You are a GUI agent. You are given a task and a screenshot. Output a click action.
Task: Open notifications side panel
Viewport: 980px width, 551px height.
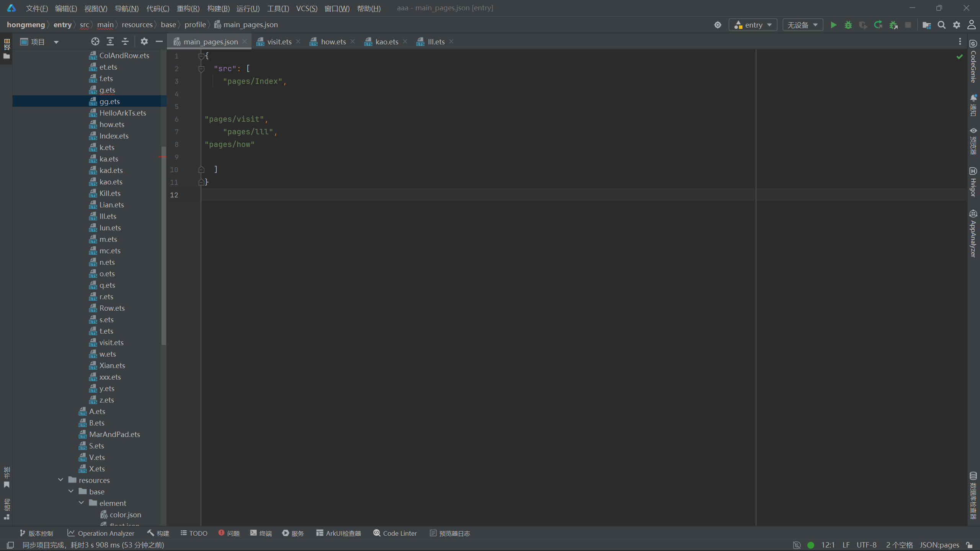[x=973, y=105]
